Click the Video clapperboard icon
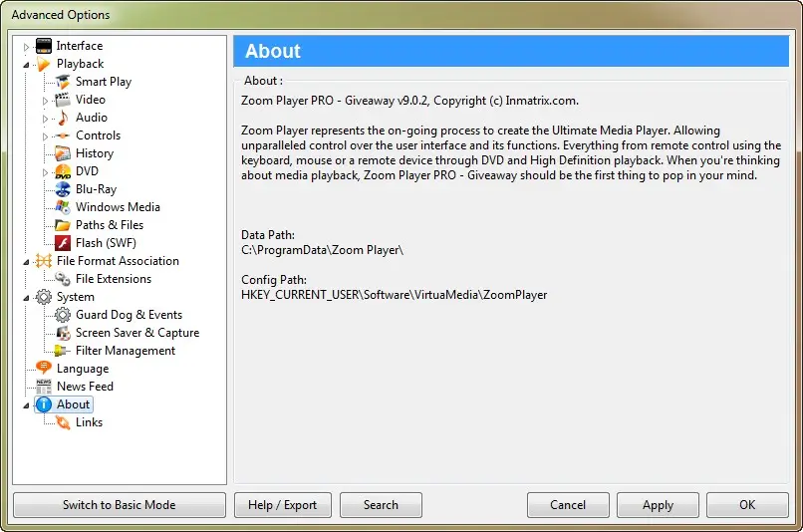Screen dimensions: 803x532 point(63,100)
